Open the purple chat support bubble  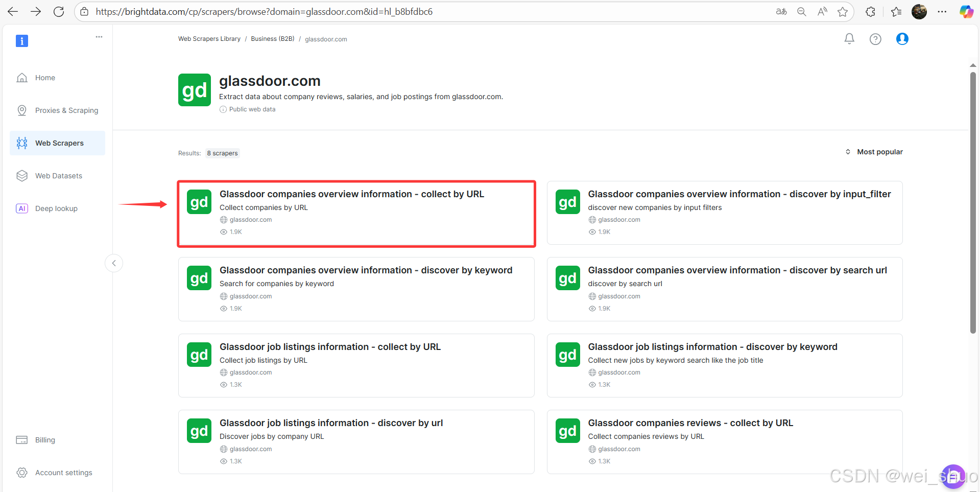click(953, 477)
